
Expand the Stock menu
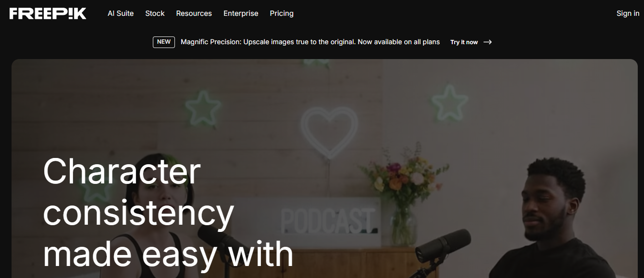click(155, 13)
